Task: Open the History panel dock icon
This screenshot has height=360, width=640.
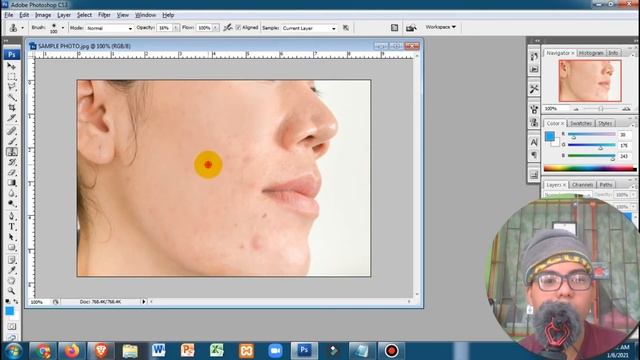Action: [x=534, y=57]
